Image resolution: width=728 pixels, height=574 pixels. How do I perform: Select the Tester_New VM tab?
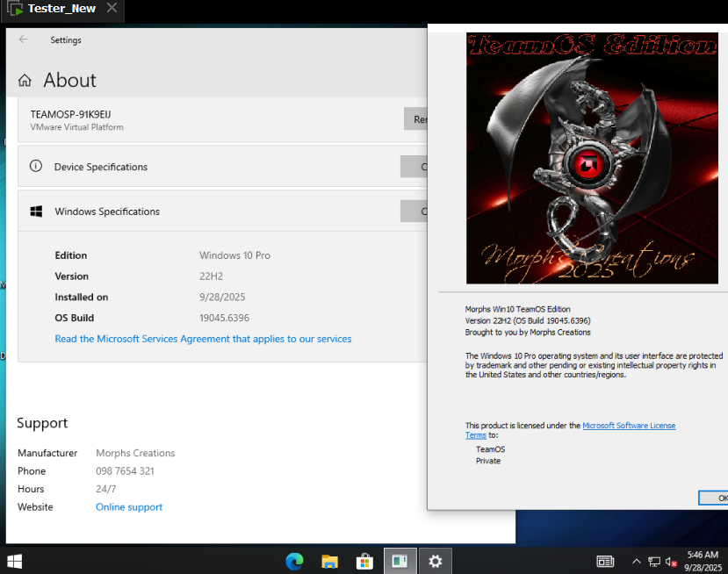pyautogui.click(x=61, y=9)
